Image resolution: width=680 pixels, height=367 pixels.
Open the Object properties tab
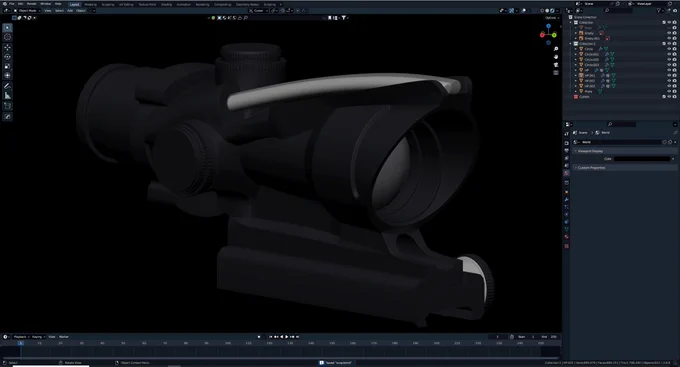[566, 192]
